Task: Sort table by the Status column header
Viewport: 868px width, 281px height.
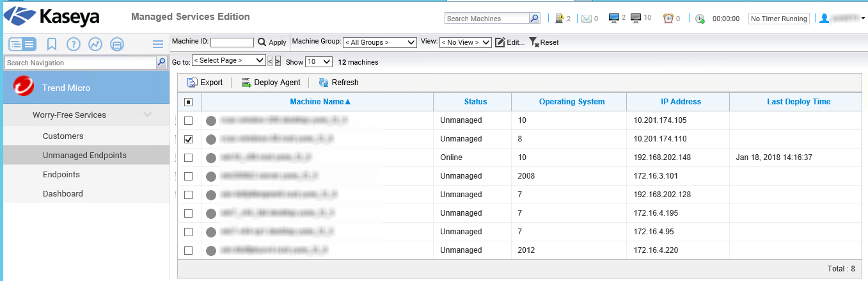Action: coord(475,102)
